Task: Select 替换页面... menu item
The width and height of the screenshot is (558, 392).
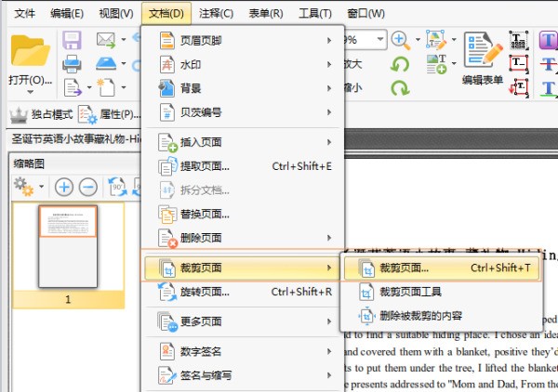Action: [x=243, y=214]
